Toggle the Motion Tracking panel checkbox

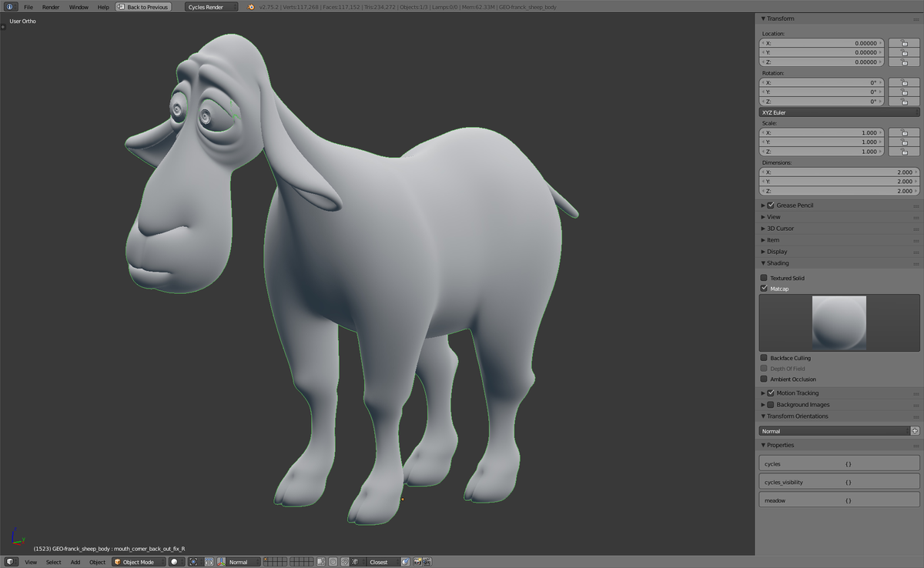click(x=771, y=393)
